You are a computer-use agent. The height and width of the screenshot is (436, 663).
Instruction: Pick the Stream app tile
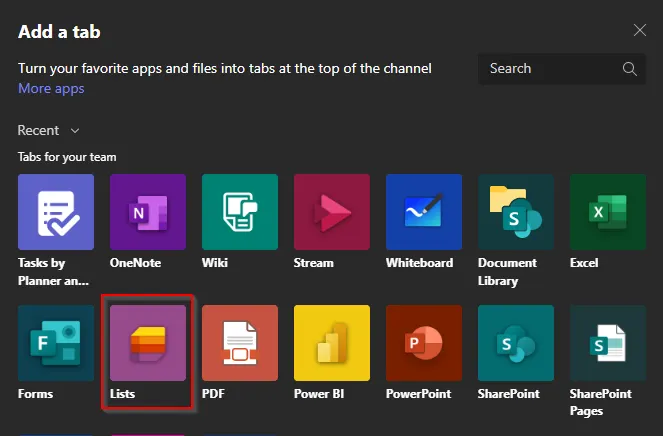[x=332, y=212]
